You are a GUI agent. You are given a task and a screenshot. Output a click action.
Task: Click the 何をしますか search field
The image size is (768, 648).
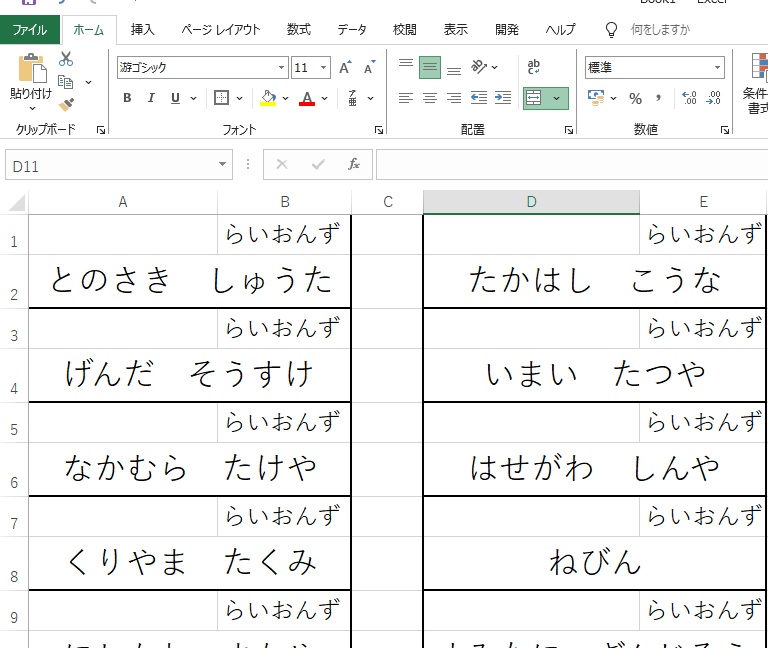tap(660, 30)
